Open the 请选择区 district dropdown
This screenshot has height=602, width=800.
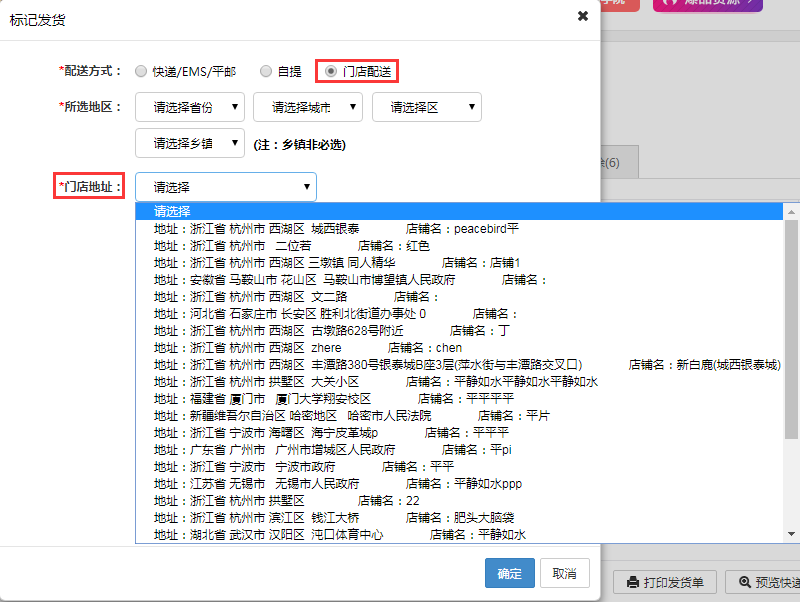(427, 107)
